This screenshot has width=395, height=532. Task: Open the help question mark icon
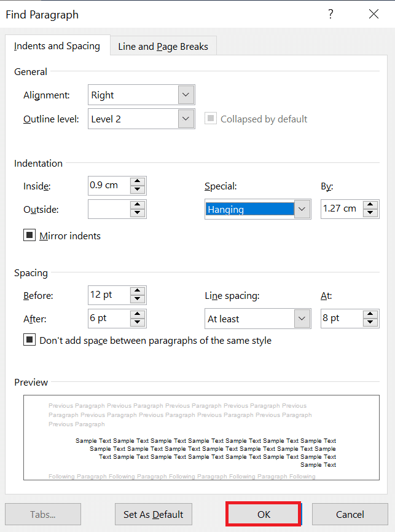[x=330, y=14]
